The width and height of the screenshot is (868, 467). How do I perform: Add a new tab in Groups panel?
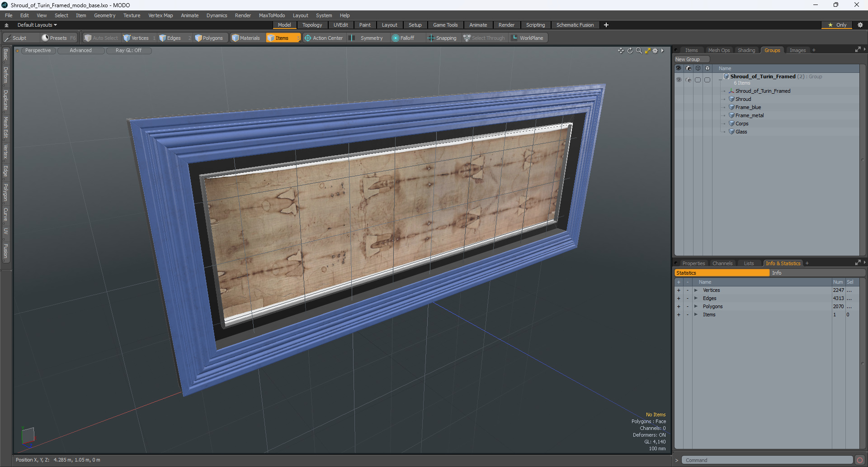coord(814,50)
